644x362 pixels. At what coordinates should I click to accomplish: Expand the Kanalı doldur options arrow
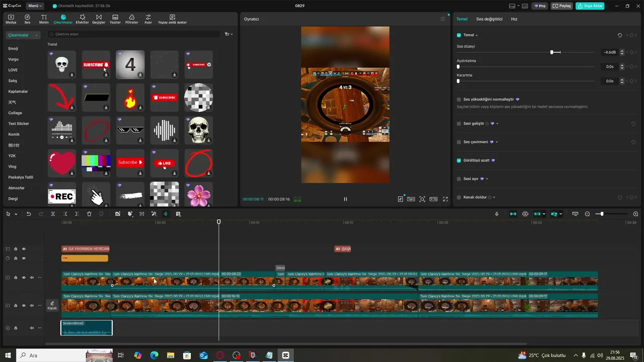click(494, 198)
